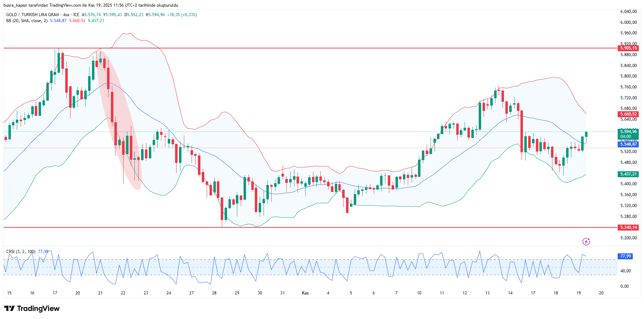Click the blue 5.548,87 BB basis tag

(x=628, y=144)
